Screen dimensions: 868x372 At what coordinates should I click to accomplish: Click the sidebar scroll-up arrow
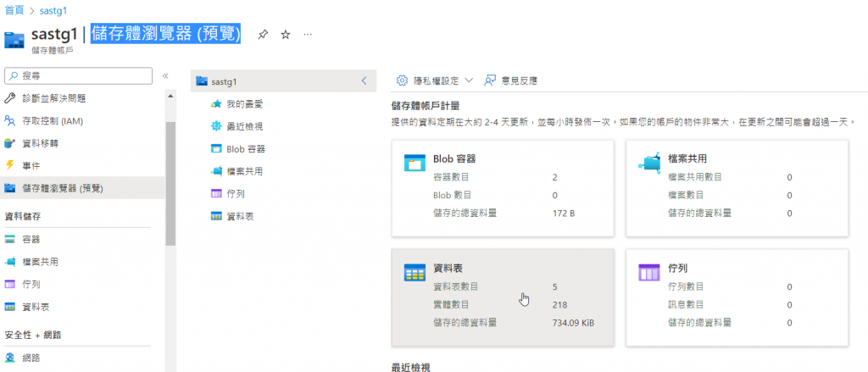pyautogui.click(x=170, y=96)
